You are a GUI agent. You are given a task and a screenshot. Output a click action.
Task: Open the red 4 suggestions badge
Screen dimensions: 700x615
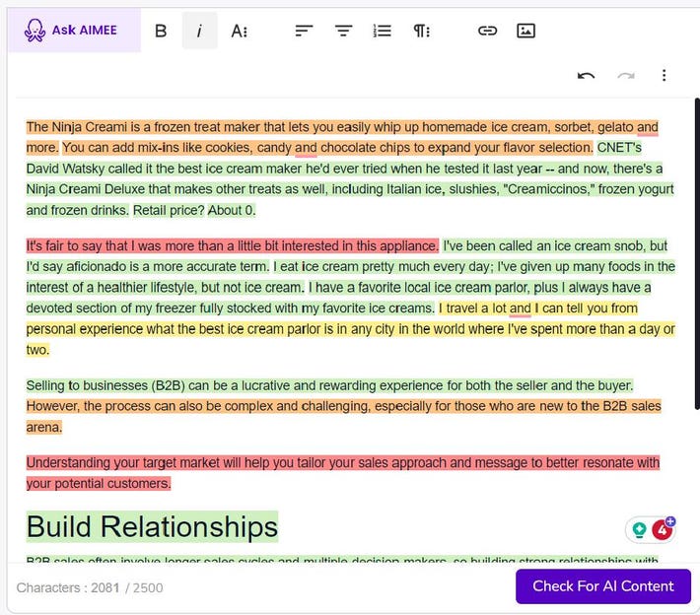point(663,530)
